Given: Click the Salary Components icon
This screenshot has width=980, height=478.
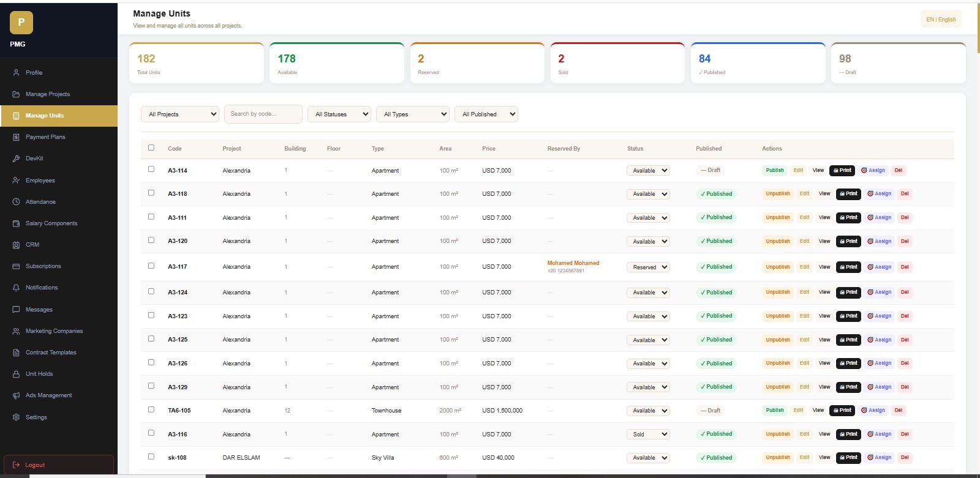Looking at the screenshot, I should pyautogui.click(x=16, y=223).
